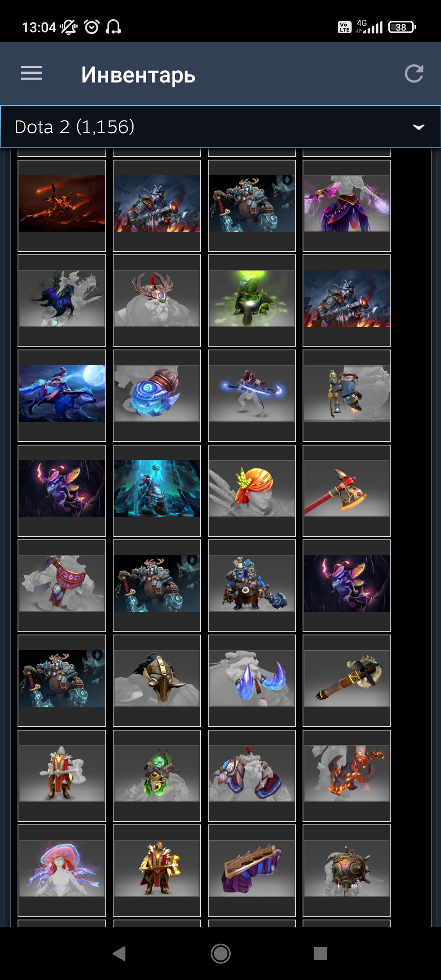
Task: Open the spiked round mine item
Action: coord(347,871)
